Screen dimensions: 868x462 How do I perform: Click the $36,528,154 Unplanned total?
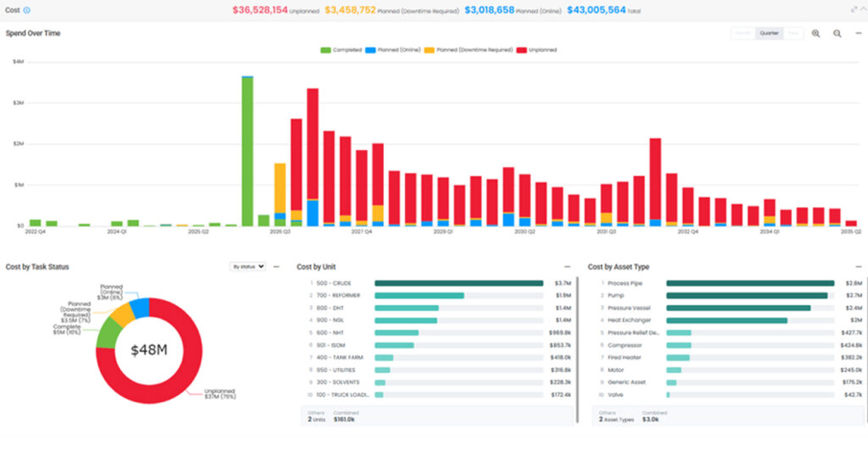[259, 10]
